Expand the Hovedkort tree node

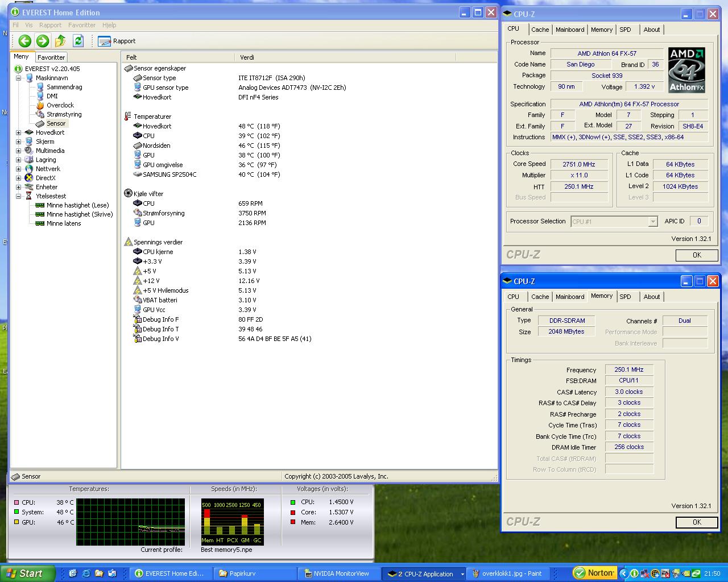(19, 132)
